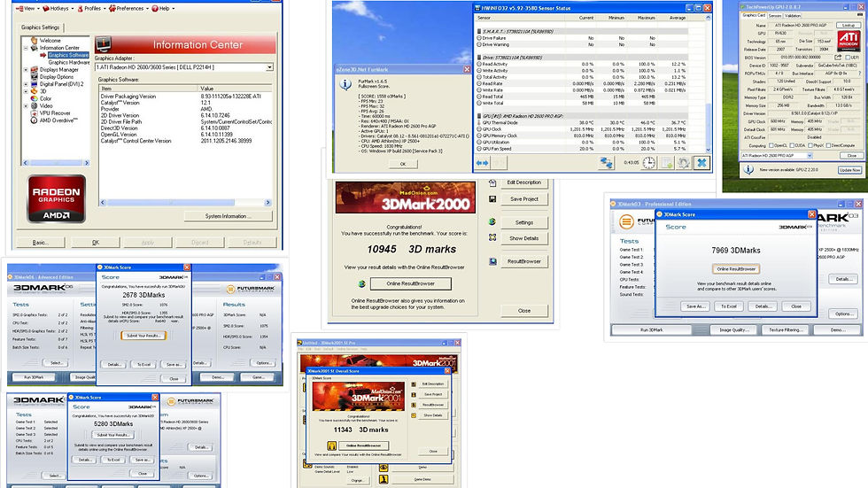The height and width of the screenshot is (488, 868).
Task: Expand the 3D tree node
Action: point(26,91)
